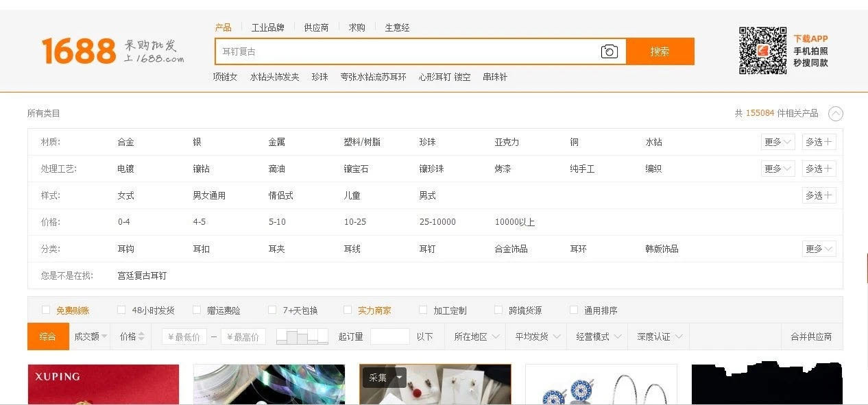Viewport: 868px width, 405px height.
Task: Collapse the category filters with the round arrow
Action: pos(836,114)
